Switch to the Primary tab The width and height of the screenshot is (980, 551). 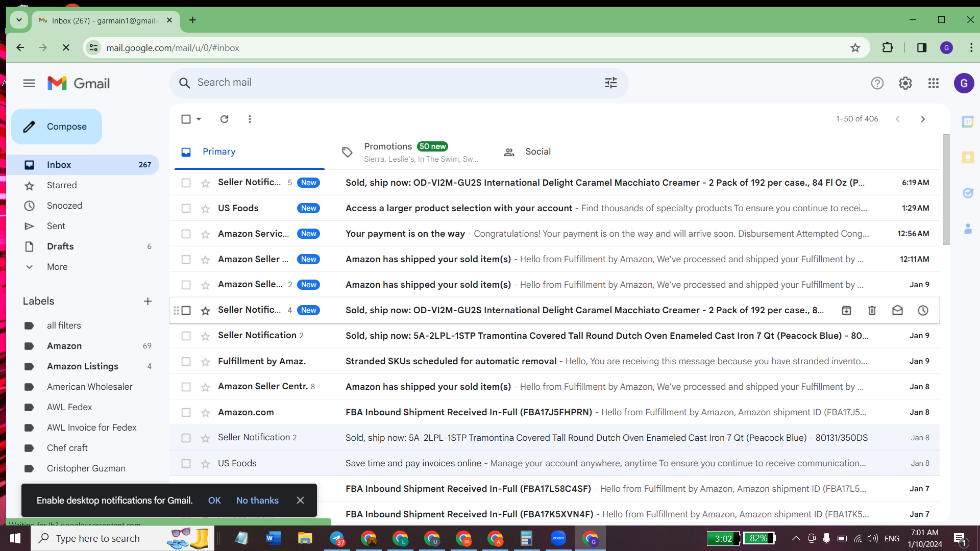point(249,152)
